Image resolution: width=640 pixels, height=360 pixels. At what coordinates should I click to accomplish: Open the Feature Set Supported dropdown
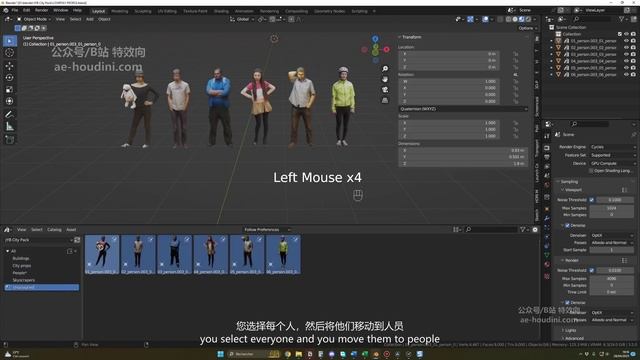point(613,155)
